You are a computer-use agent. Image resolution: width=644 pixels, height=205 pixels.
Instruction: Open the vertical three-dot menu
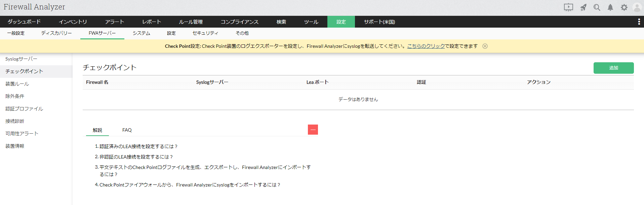pos(639,22)
